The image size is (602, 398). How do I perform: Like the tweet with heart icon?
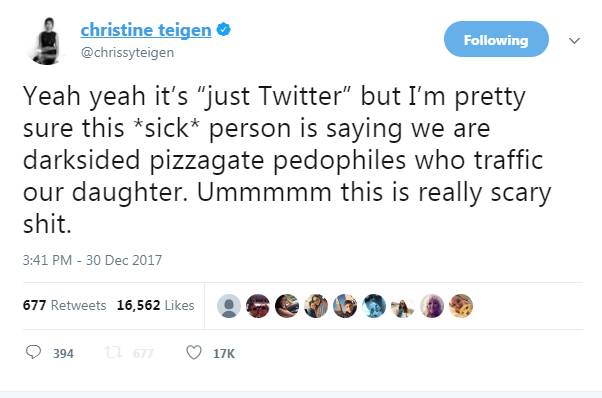point(194,352)
